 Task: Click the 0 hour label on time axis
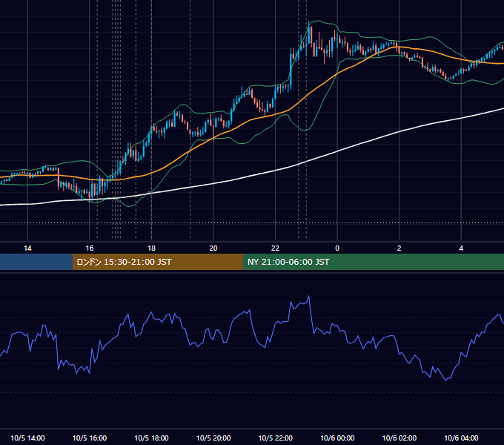337,248
